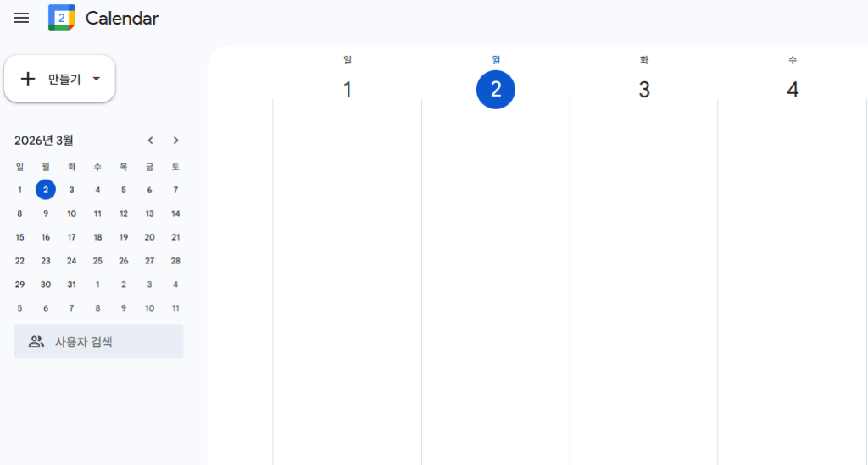Open Tuesday 3 in week header

644,90
